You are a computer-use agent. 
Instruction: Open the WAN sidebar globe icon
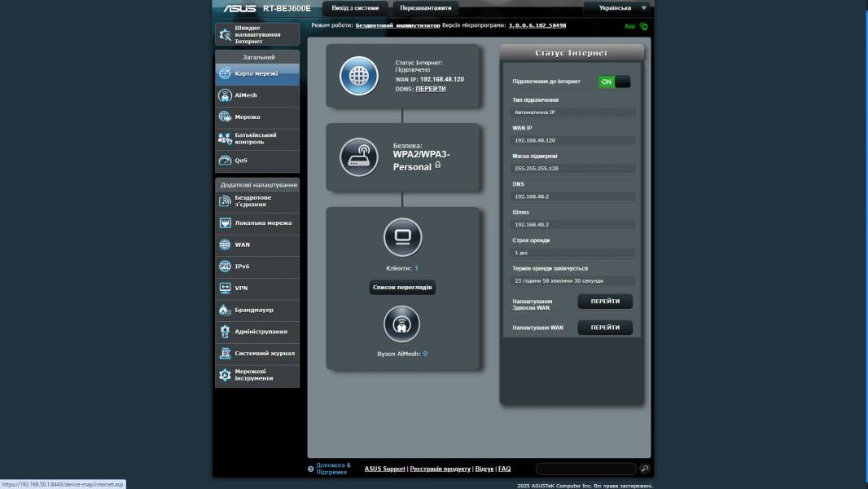pyautogui.click(x=225, y=244)
